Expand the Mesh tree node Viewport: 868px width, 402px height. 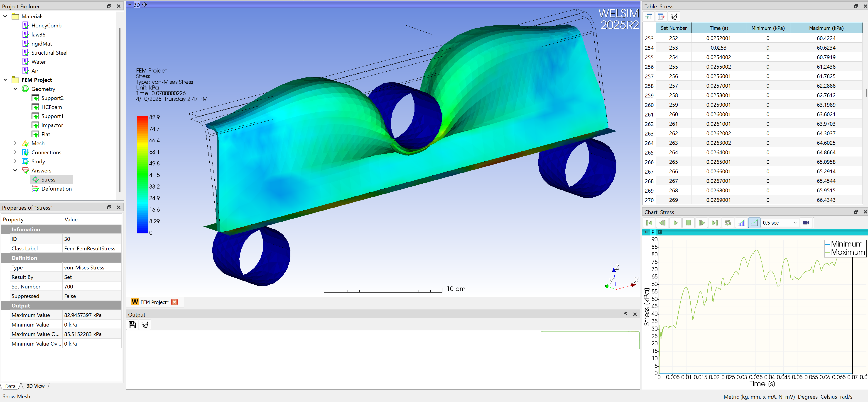tap(15, 143)
